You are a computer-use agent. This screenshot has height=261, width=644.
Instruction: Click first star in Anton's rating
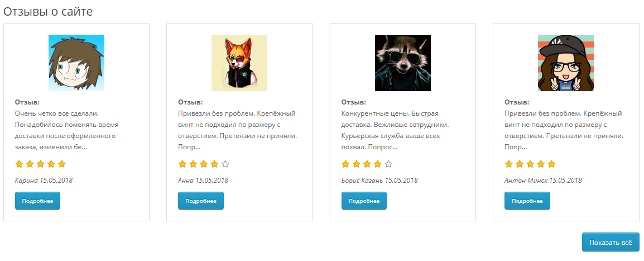[509, 164]
